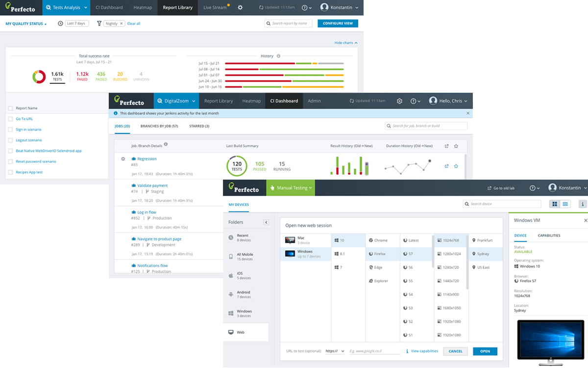The height and width of the screenshot is (368, 588).
Task: Check the Report Name select-all checkbox
Action: coord(11,108)
